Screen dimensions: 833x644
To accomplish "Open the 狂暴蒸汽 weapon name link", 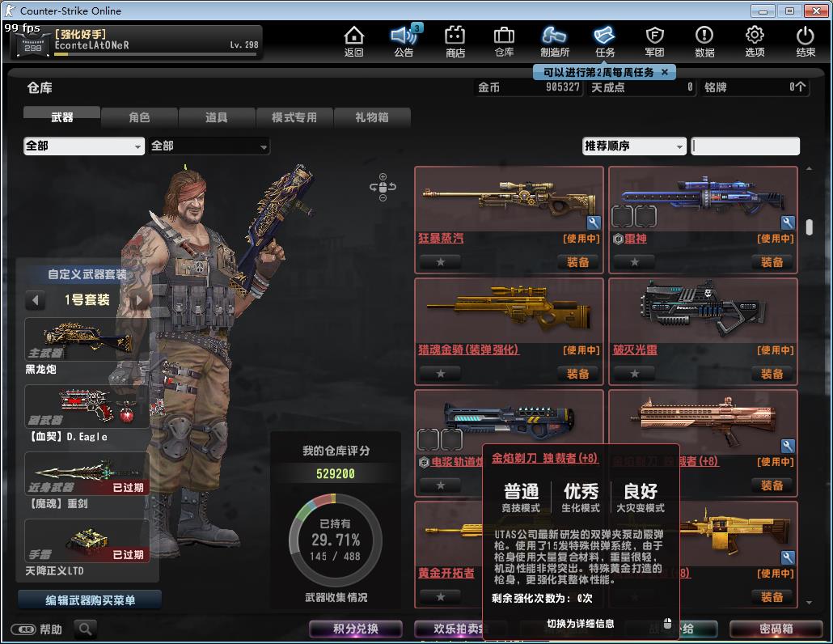I will click(441, 238).
